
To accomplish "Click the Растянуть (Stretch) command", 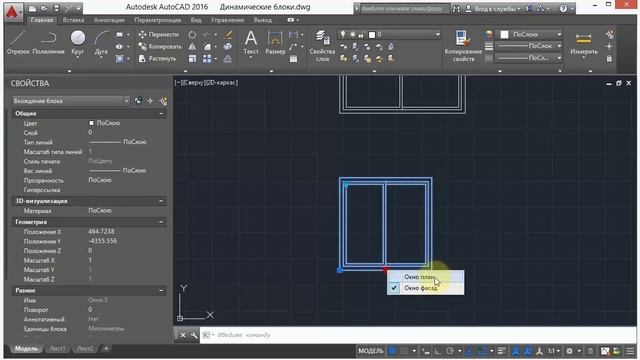I will click(157, 58).
